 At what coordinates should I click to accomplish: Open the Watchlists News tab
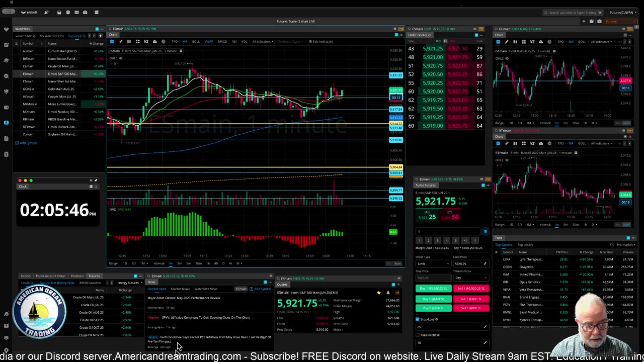click(206, 289)
